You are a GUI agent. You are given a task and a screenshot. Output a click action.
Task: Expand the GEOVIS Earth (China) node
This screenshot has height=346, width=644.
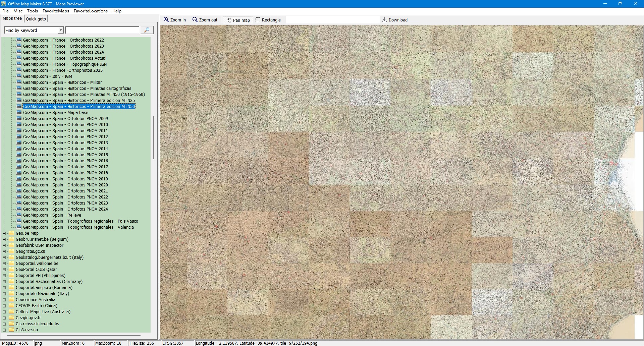[4, 306]
